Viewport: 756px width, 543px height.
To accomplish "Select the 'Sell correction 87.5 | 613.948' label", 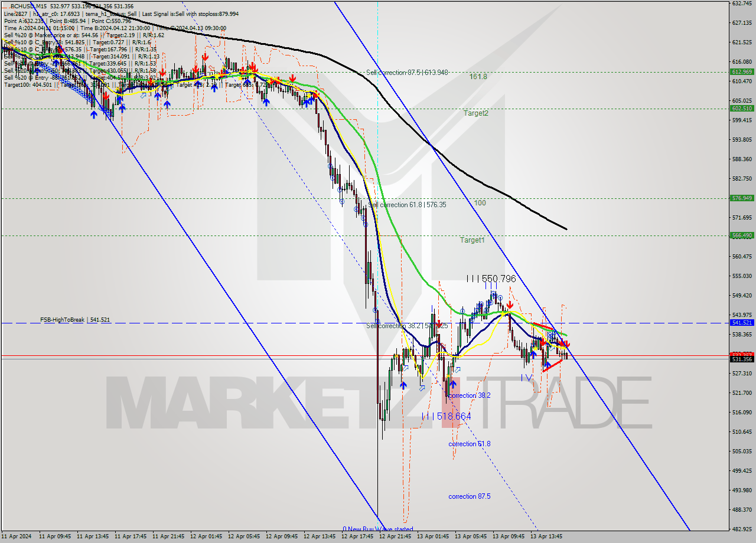I will [407, 73].
